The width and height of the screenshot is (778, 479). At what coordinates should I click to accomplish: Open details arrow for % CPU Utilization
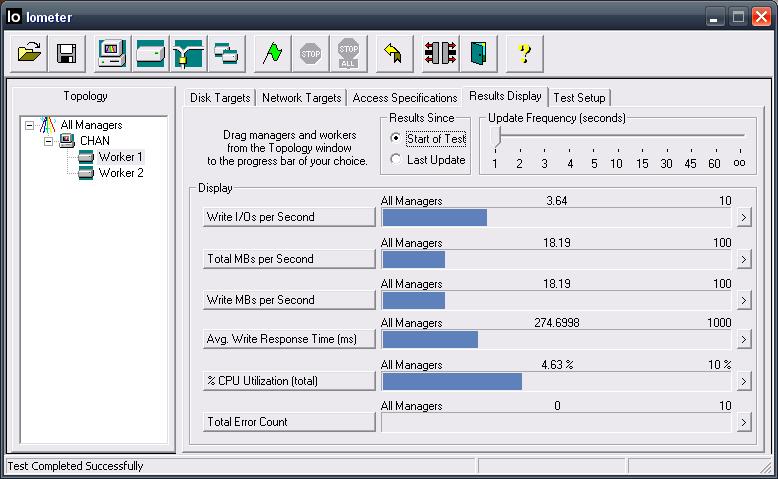(743, 382)
